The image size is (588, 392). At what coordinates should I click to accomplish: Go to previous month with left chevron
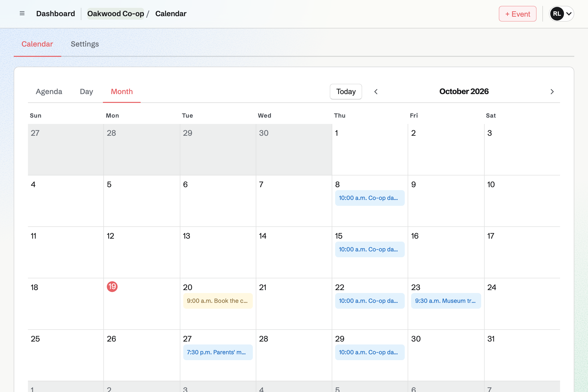(x=376, y=92)
